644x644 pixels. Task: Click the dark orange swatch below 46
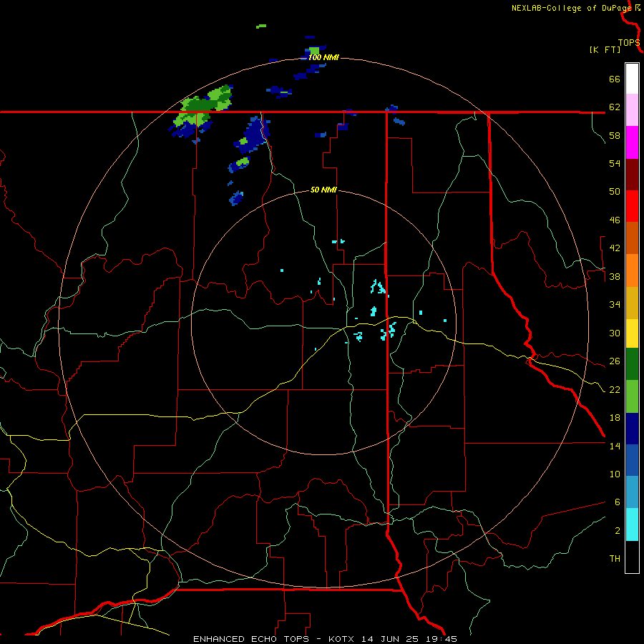(632, 238)
